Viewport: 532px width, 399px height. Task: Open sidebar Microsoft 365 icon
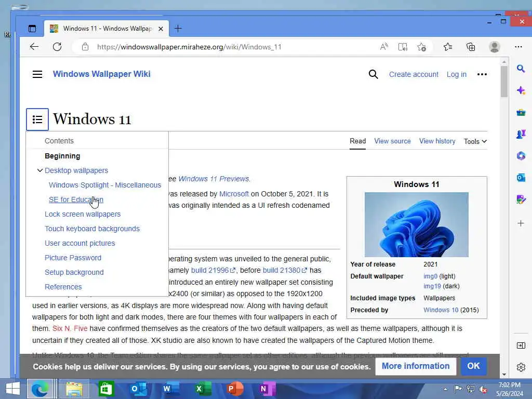point(521,156)
